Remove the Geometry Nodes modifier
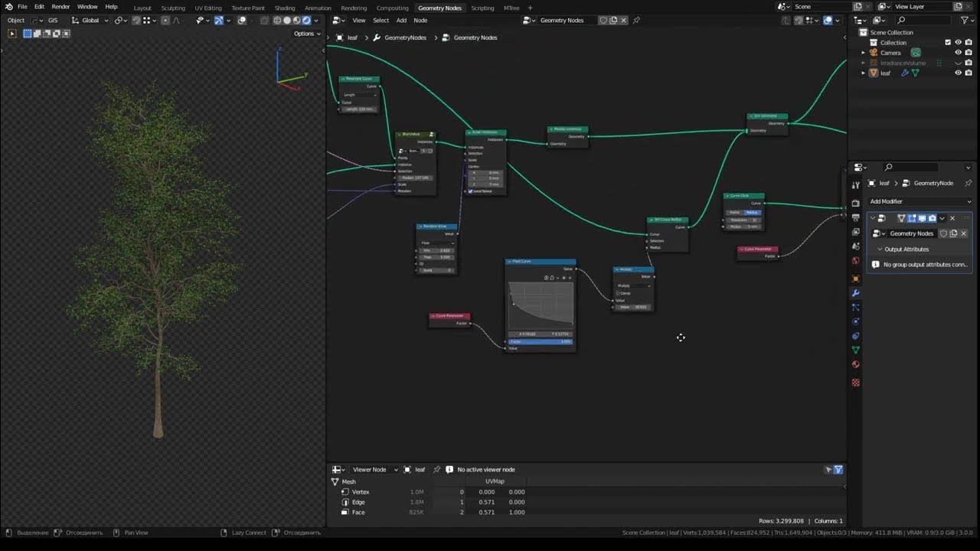980x551 pixels. 952,218
